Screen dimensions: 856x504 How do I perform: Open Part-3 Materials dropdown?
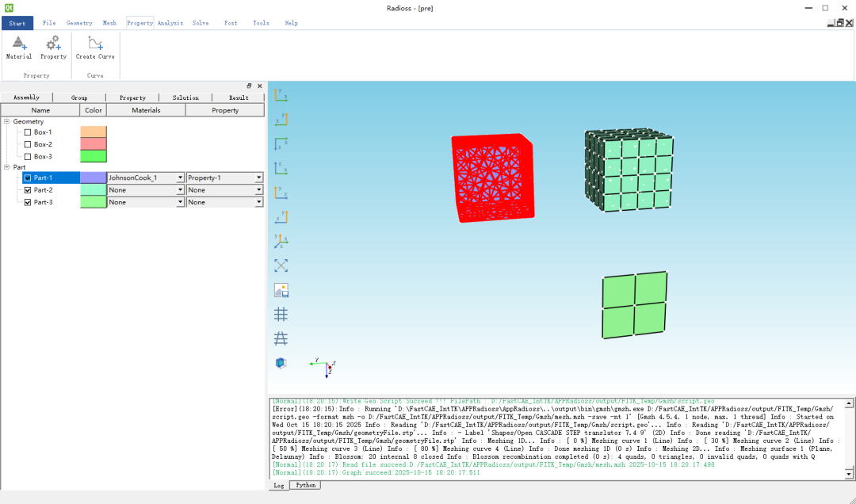[x=145, y=202]
